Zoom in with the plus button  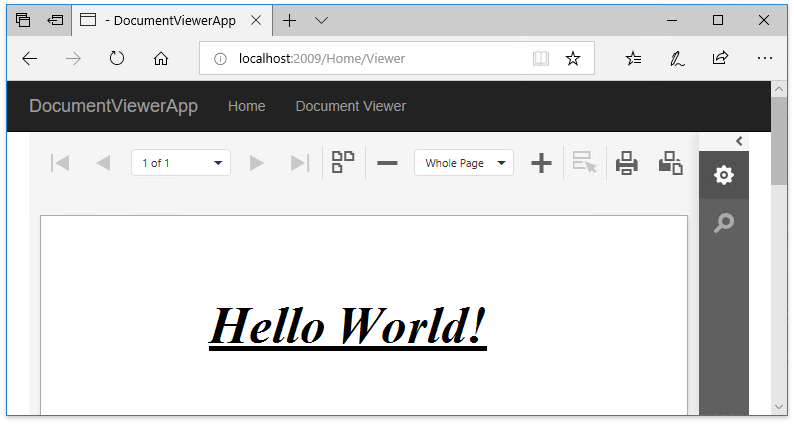541,163
